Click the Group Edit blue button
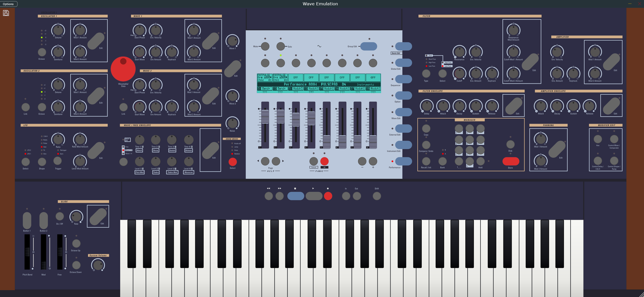The height and width of the screenshot is (297, 644). click(x=369, y=46)
